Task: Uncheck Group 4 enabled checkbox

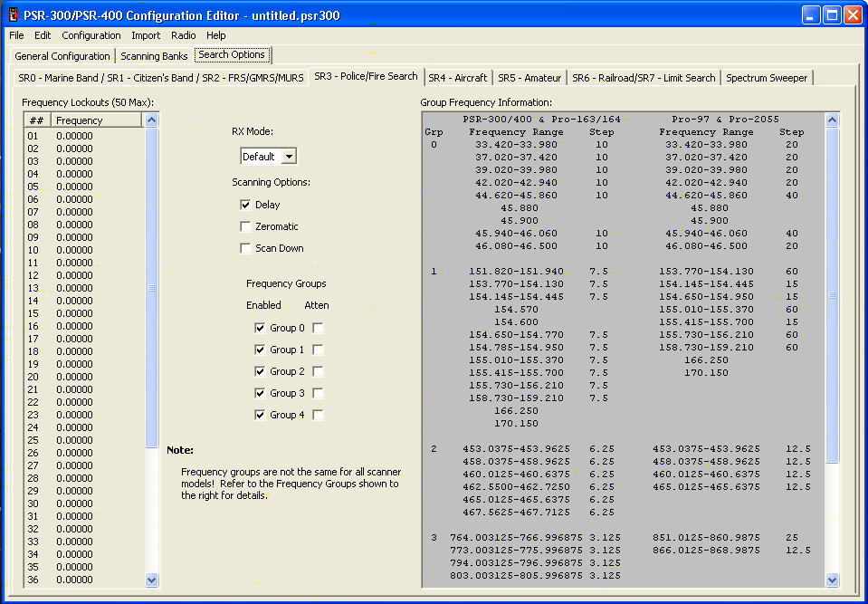Action: 260,415
